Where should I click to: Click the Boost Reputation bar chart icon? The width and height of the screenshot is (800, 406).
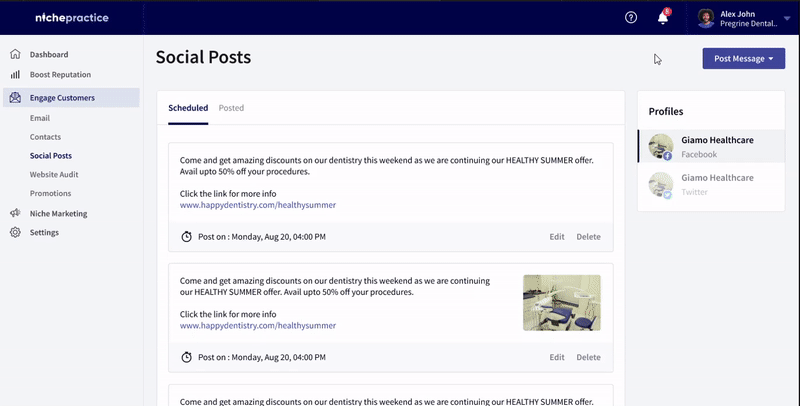(15, 74)
